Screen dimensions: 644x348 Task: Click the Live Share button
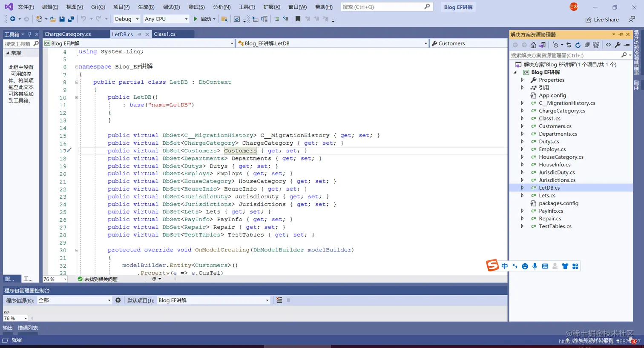(602, 20)
